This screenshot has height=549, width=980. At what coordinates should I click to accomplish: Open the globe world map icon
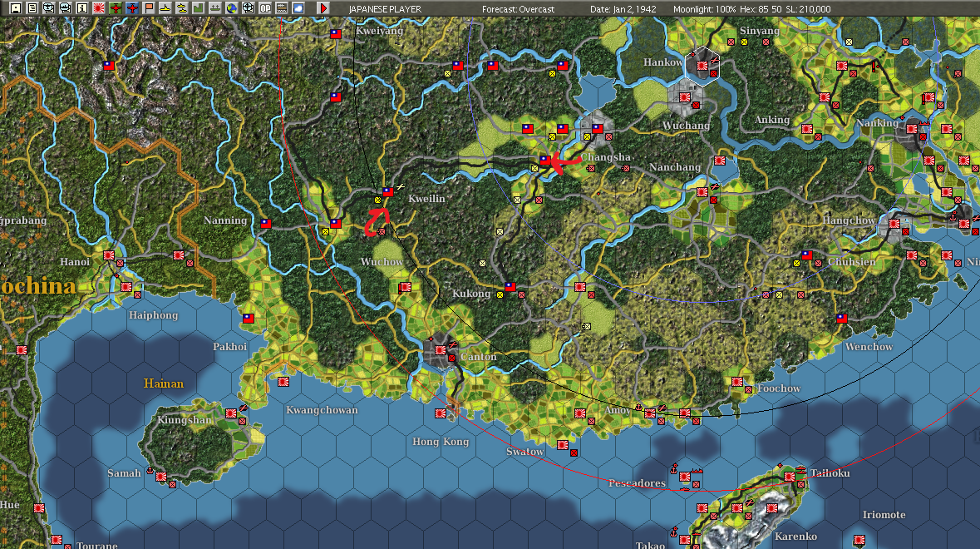pos(232,8)
